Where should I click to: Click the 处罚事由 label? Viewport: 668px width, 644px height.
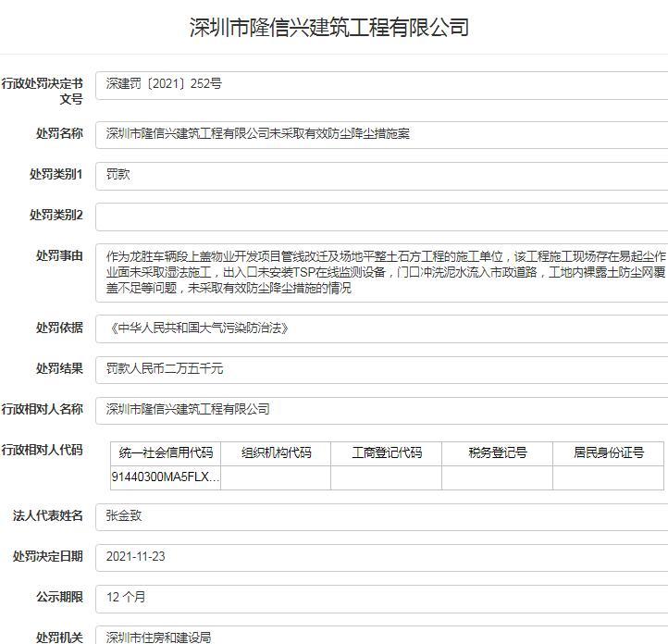[59, 256]
